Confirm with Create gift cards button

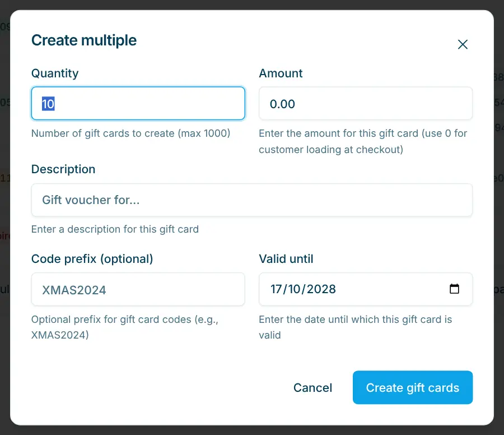pos(413,387)
